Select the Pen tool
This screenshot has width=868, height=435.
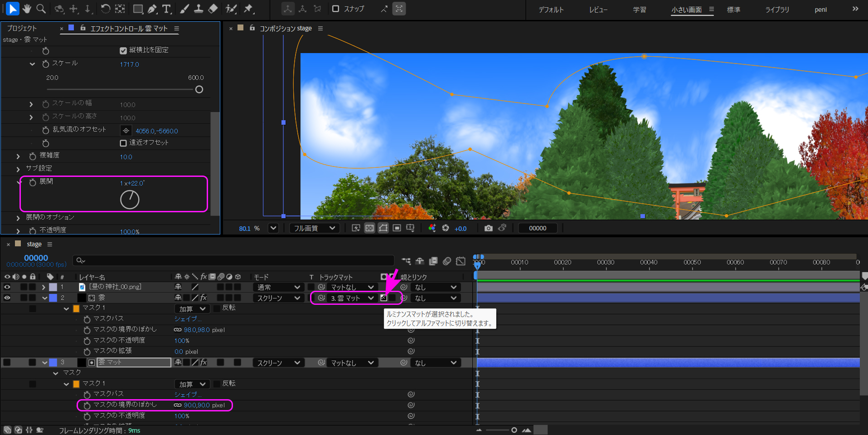(x=152, y=9)
